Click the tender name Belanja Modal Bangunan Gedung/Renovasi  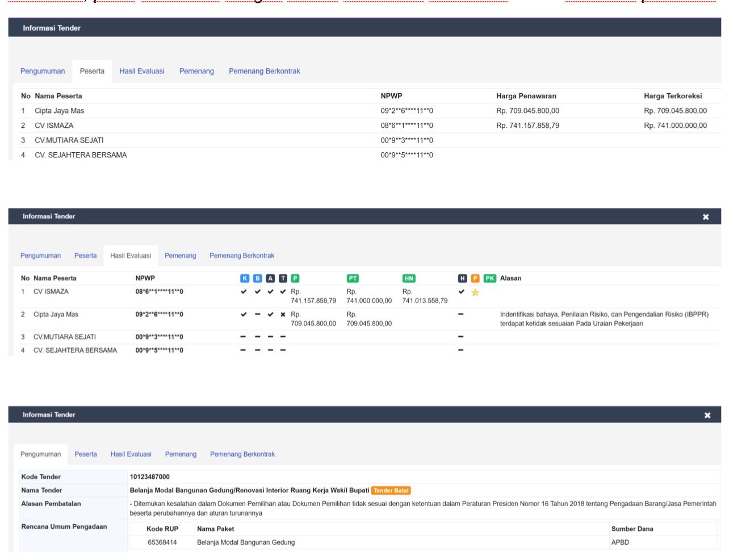[249, 490]
